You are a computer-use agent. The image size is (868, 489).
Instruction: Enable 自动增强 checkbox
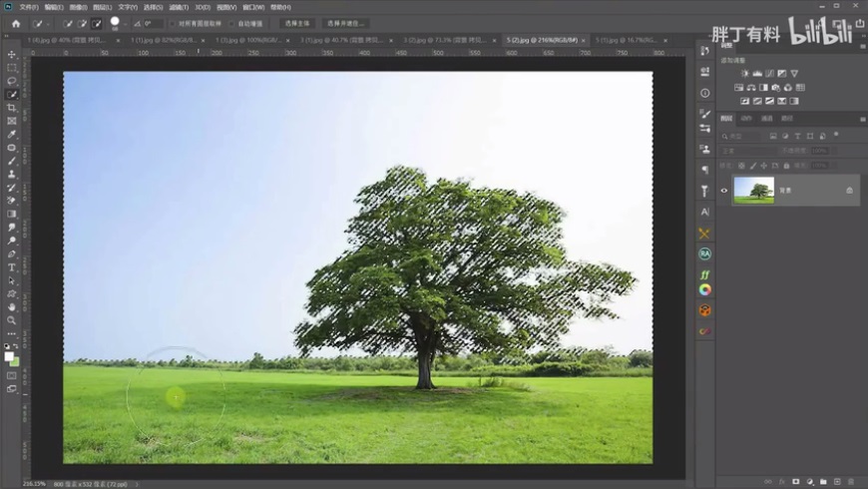pos(232,23)
